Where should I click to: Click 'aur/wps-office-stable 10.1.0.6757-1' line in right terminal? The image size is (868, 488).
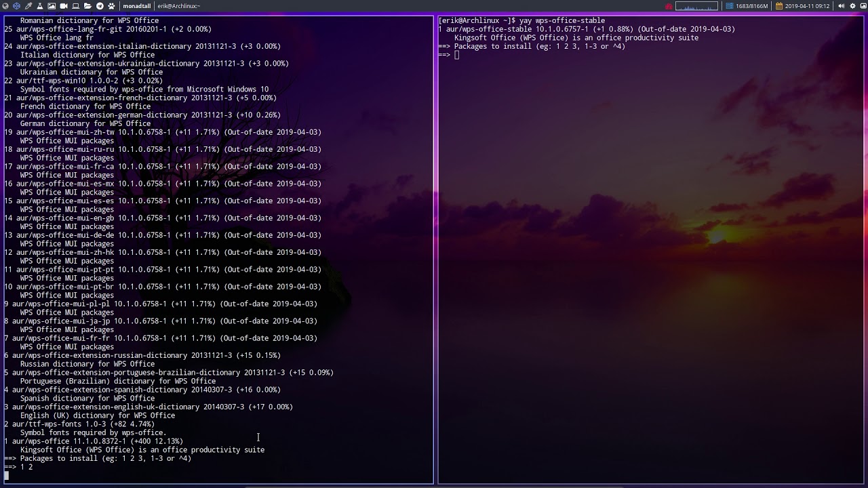point(587,29)
